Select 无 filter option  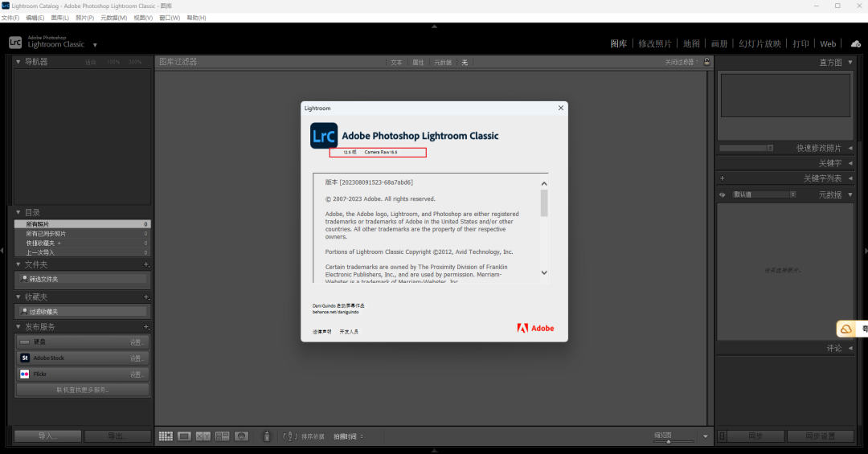465,63
